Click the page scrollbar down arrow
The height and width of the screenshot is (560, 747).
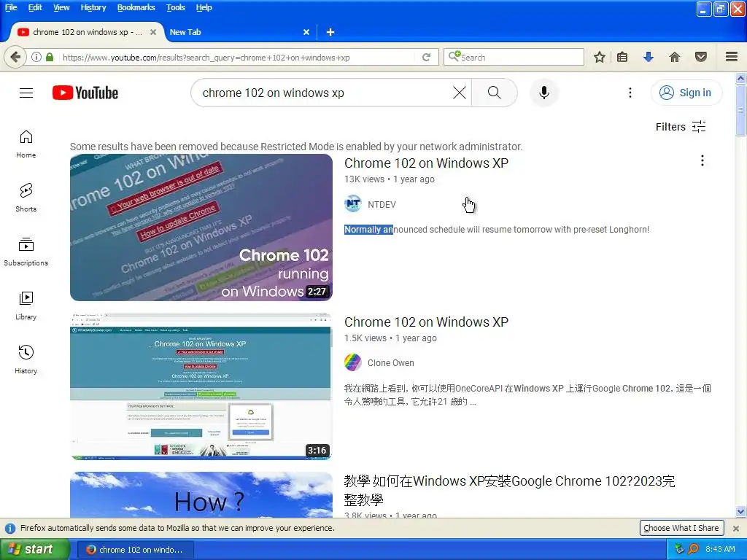click(x=740, y=512)
